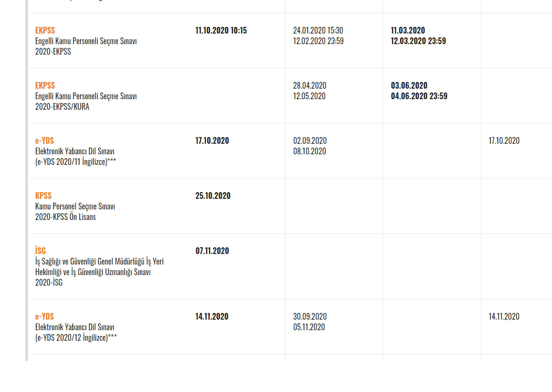This screenshot has width=552, height=392.
Task: Open the EKPSS link for 2020-EKPSS/KURA
Action: pyautogui.click(x=45, y=85)
